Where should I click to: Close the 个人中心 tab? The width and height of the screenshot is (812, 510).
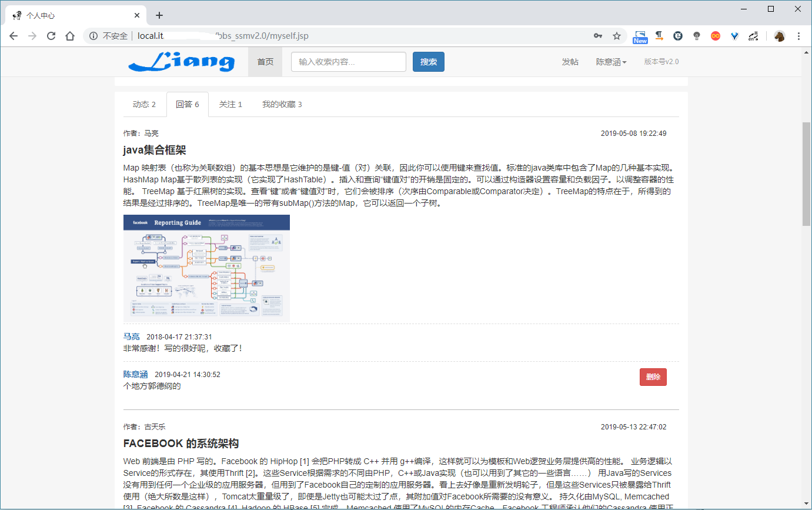[137, 15]
